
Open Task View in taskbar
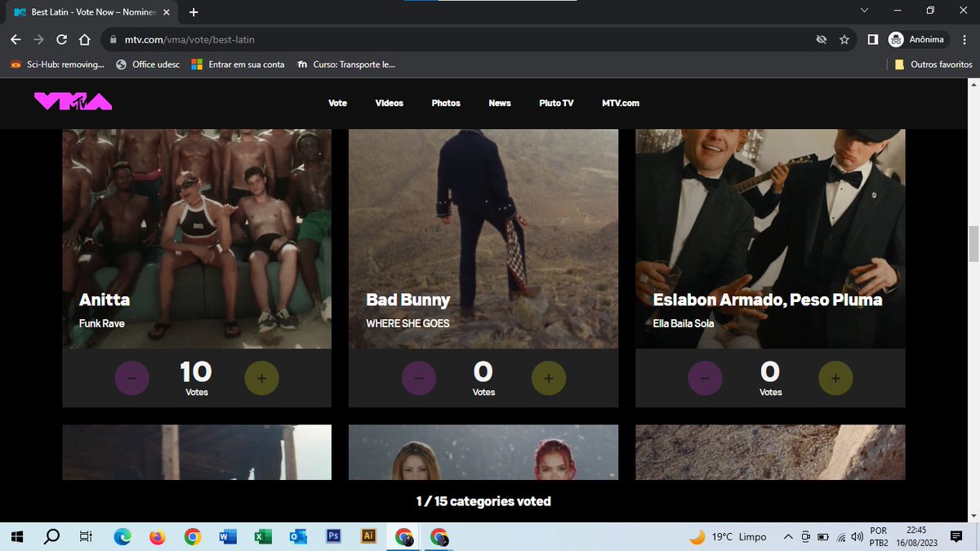pos(85,536)
